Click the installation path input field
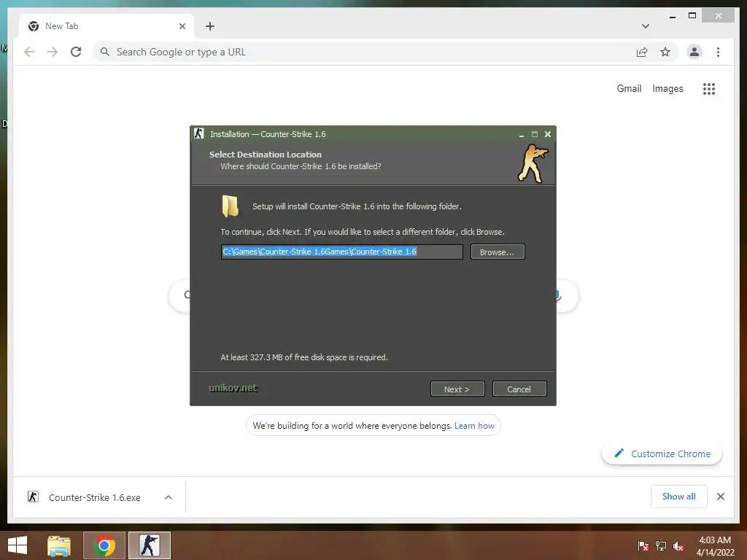The height and width of the screenshot is (560, 747). 341,252
